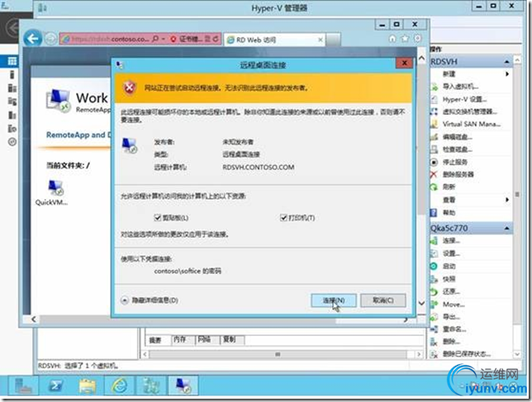Click dashboard grid icon in left sidebar

click(x=12, y=61)
